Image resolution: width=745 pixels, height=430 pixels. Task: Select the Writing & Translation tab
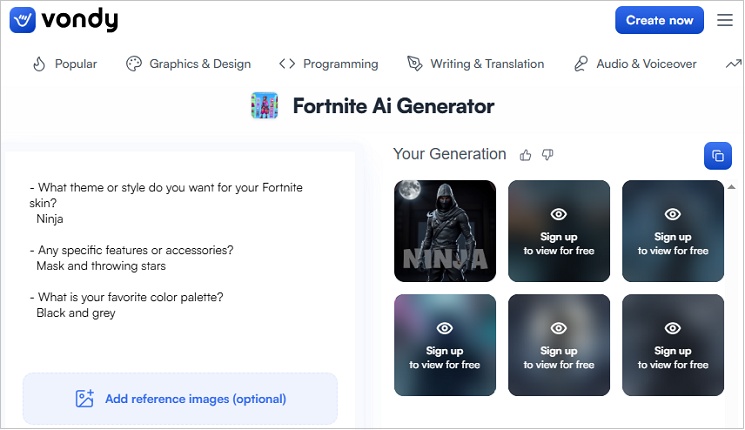coord(475,64)
